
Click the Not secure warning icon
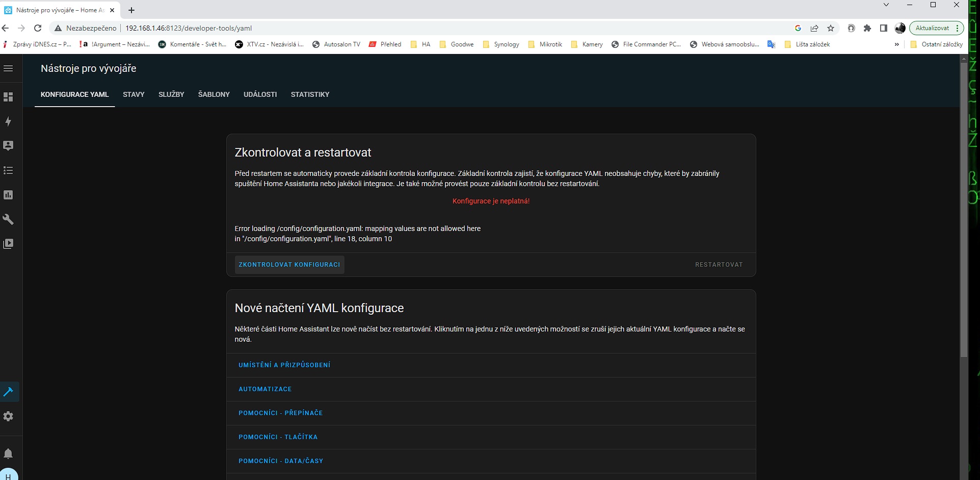coord(58,28)
